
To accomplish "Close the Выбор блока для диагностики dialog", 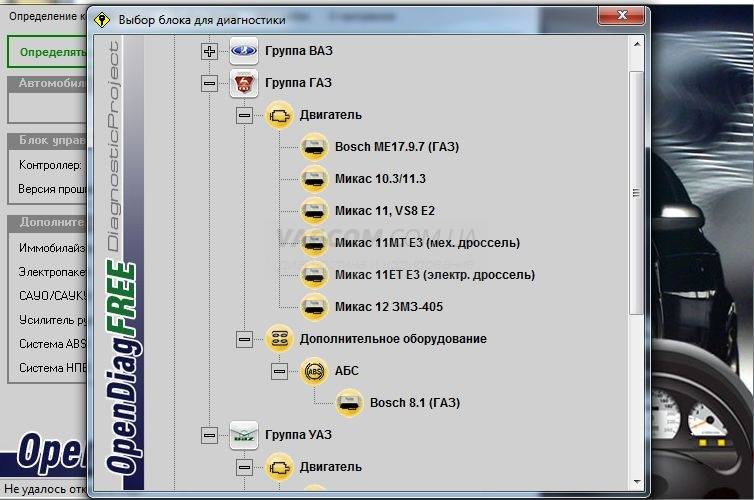I will coord(621,15).
